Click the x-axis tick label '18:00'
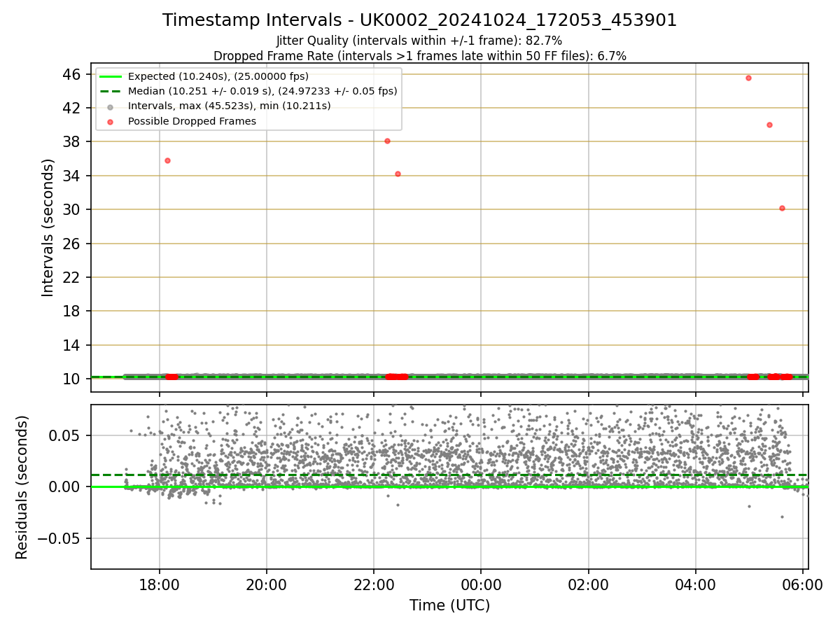840x630 pixels. coord(160,584)
